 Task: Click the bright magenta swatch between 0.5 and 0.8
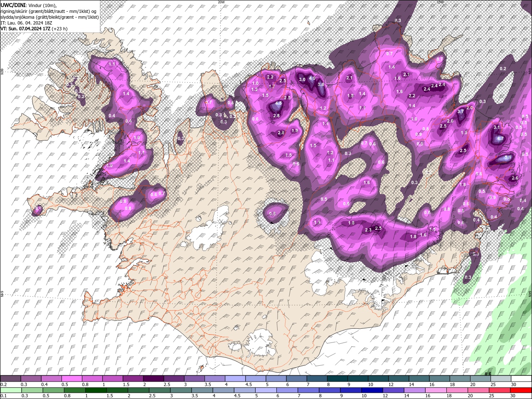tap(72, 379)
